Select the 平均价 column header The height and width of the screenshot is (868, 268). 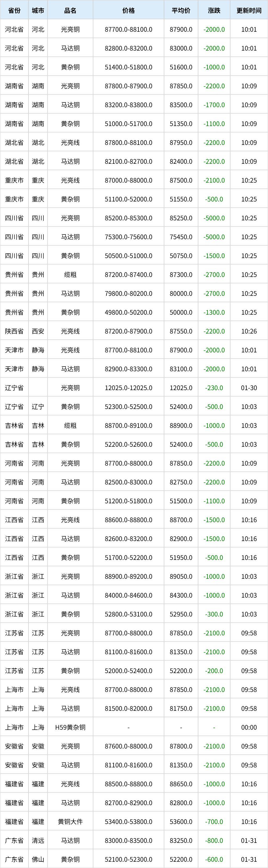[181, 10]
